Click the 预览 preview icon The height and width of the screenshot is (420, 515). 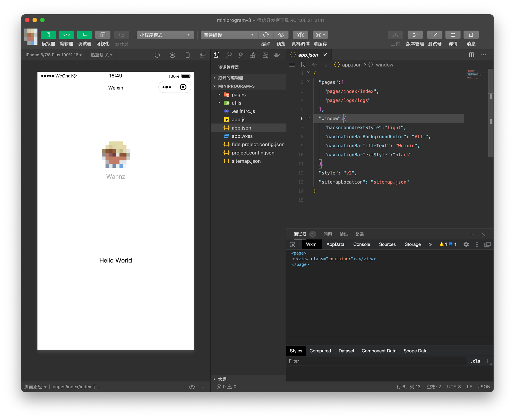pyautogui.click(x=281, y=35)
